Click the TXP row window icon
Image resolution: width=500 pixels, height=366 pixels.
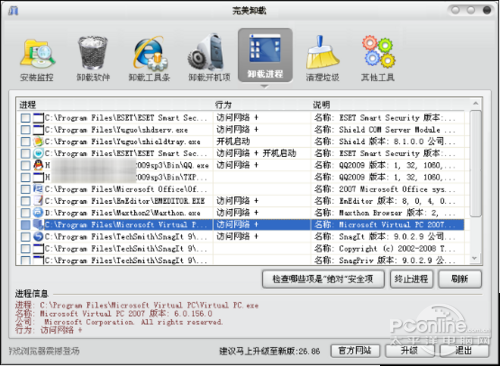point(38,177)
